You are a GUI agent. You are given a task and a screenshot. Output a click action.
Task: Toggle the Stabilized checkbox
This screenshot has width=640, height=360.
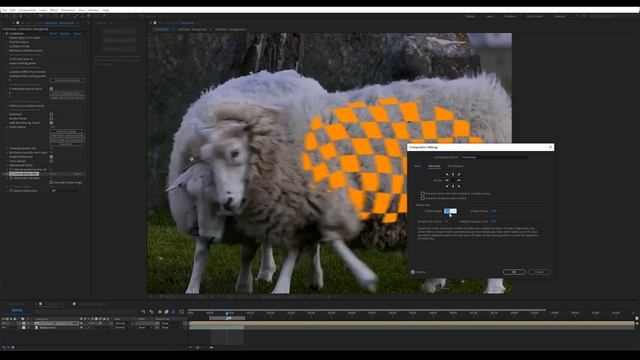pyautogui.click(x=51, y=114)
